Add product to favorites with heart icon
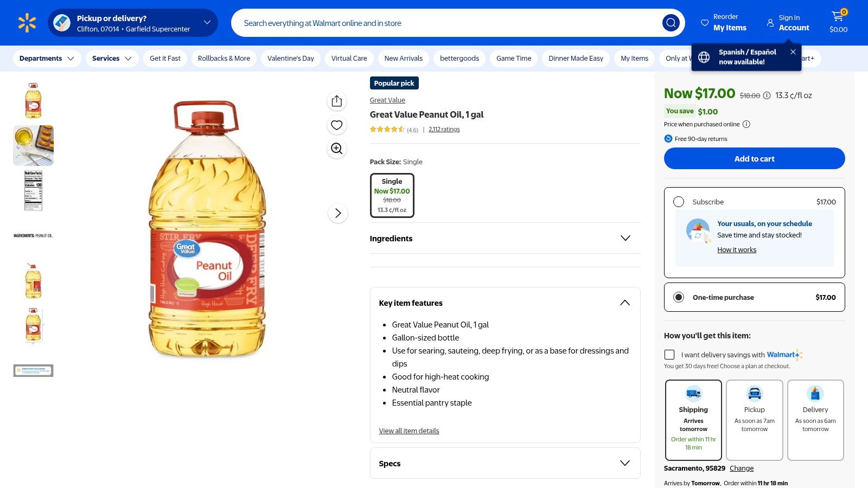The image size is (868, 488). [x=336, y=125]
